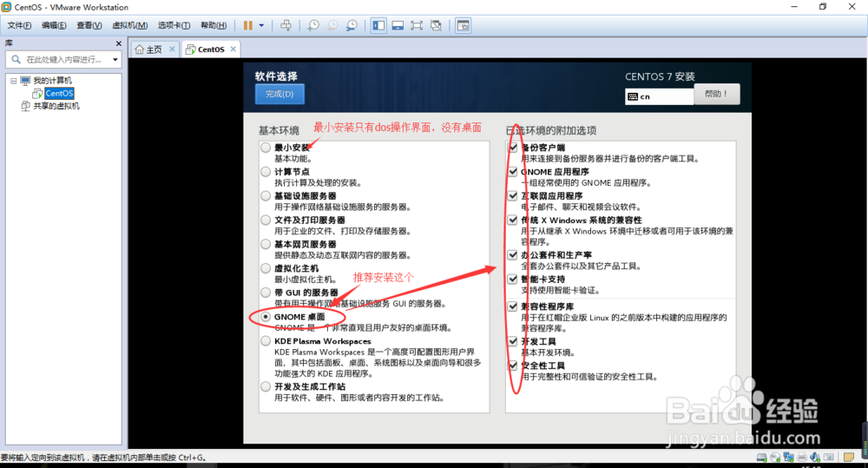868x468 pixels.
Task: Click the CD/DVD drive status bar icon
Action: click(x=775, y=458)
